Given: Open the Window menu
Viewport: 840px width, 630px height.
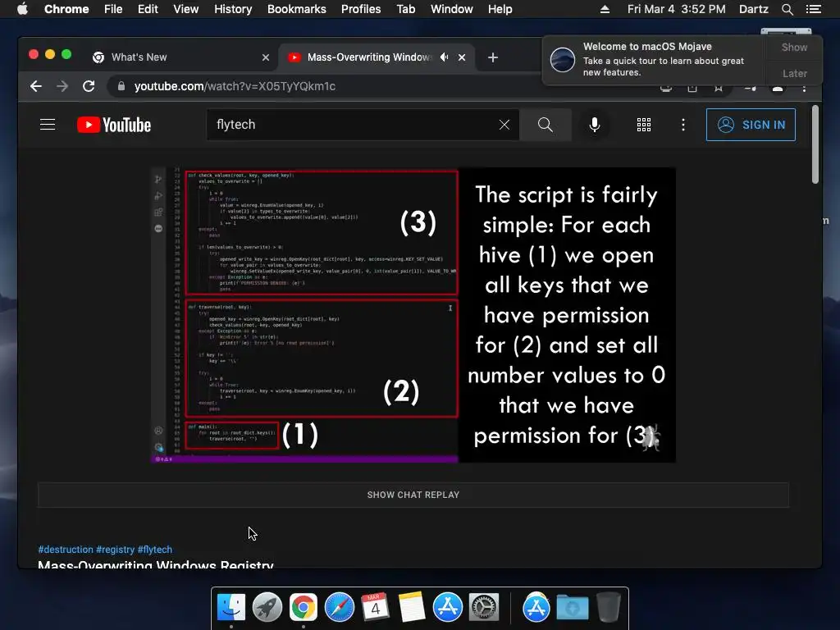Looking at the screenshot, I should pos(452,9).
